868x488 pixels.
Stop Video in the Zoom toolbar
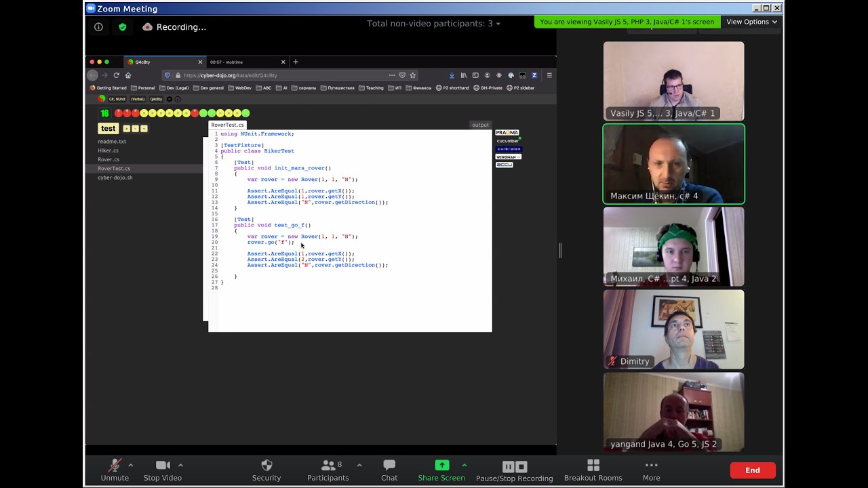163,470
